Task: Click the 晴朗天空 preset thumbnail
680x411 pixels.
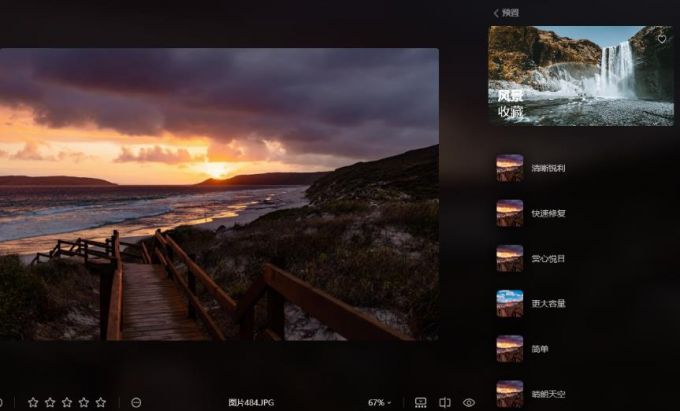Action: [510, 393]
